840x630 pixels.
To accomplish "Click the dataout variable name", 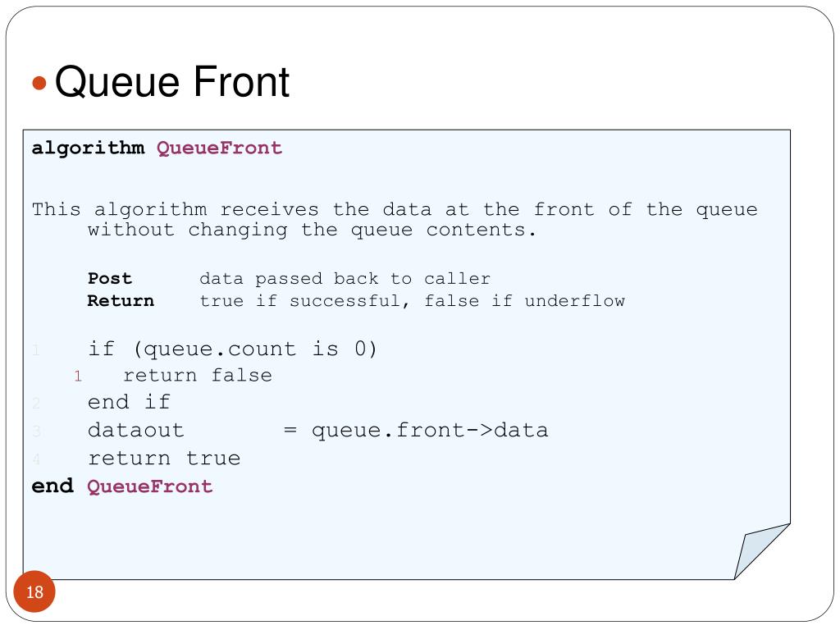I will click(x=136, y=430).
